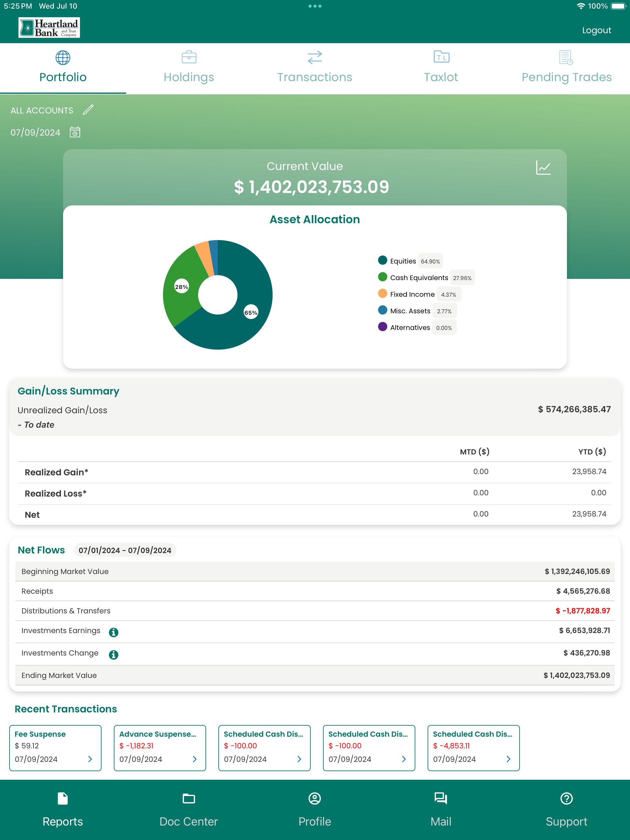This screenshot has width=630, height=840.
Task: Switch to the Holdings tab
Action: (x=189, y=68)
